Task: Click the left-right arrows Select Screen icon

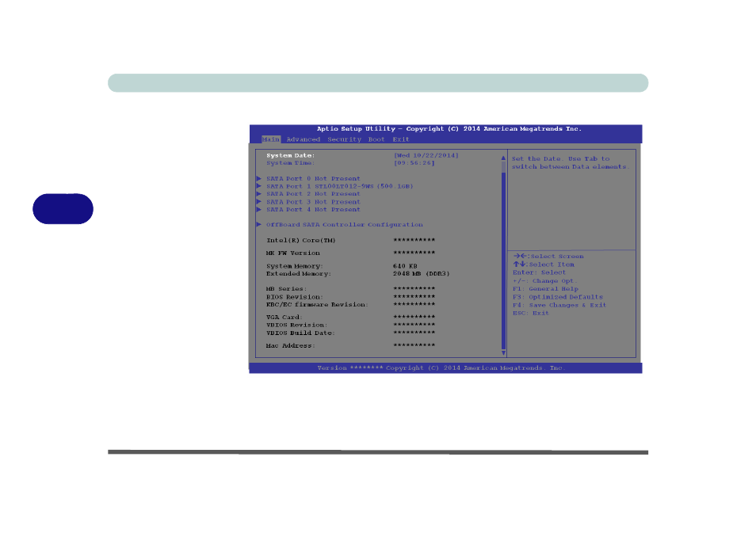Action: pos(519,257)
